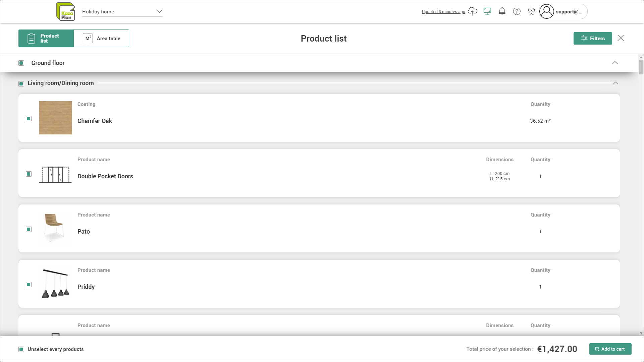Click the Pato chair thumbnail
Viewport: 644px width, 362px height.
pos(54,227)
